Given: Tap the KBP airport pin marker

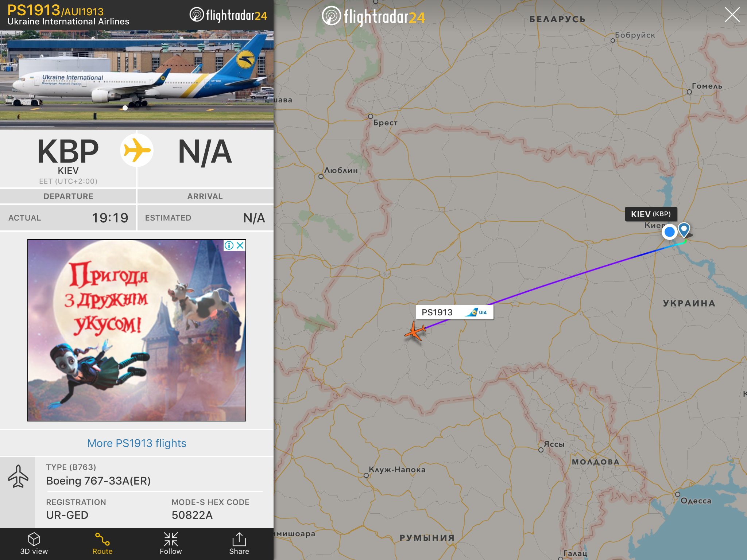Looking at the screenshot, I should [x=684, y=230].
